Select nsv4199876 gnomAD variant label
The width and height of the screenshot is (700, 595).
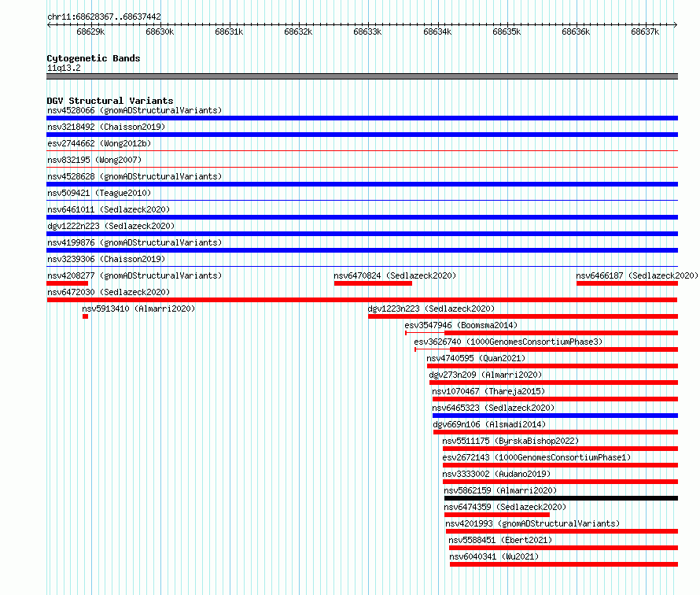pos(134,242)
